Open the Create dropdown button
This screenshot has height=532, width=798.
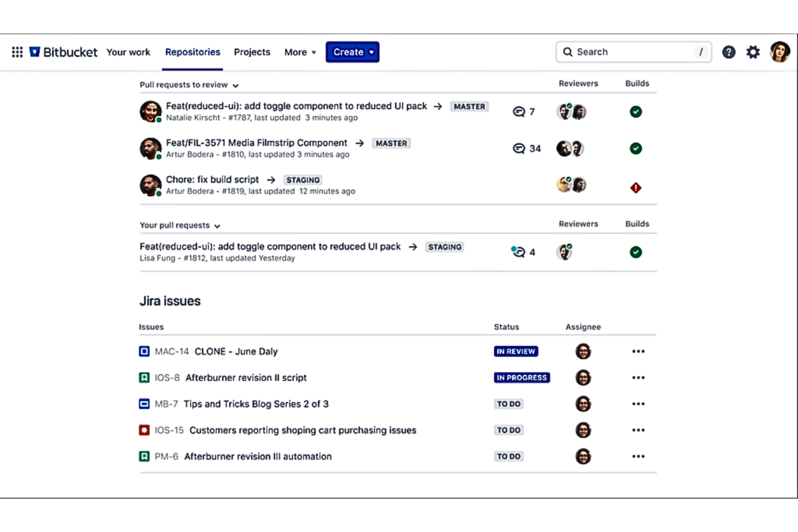click(353, 52)
